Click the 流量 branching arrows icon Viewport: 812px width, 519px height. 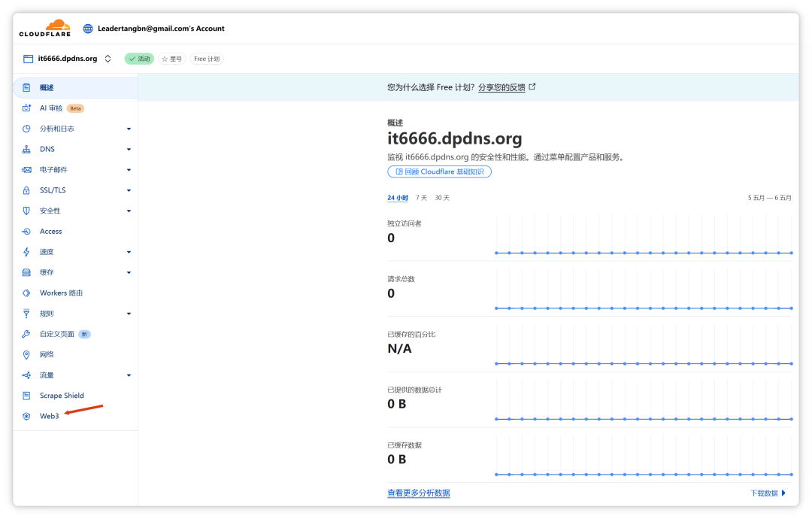pyautogui.click(x=26, y=375)
